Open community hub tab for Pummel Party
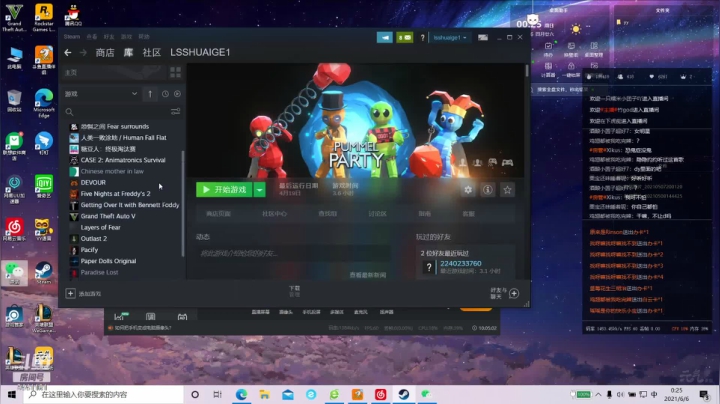The width and height of the screenshot is (720, 404). click(x=275, y=214)
